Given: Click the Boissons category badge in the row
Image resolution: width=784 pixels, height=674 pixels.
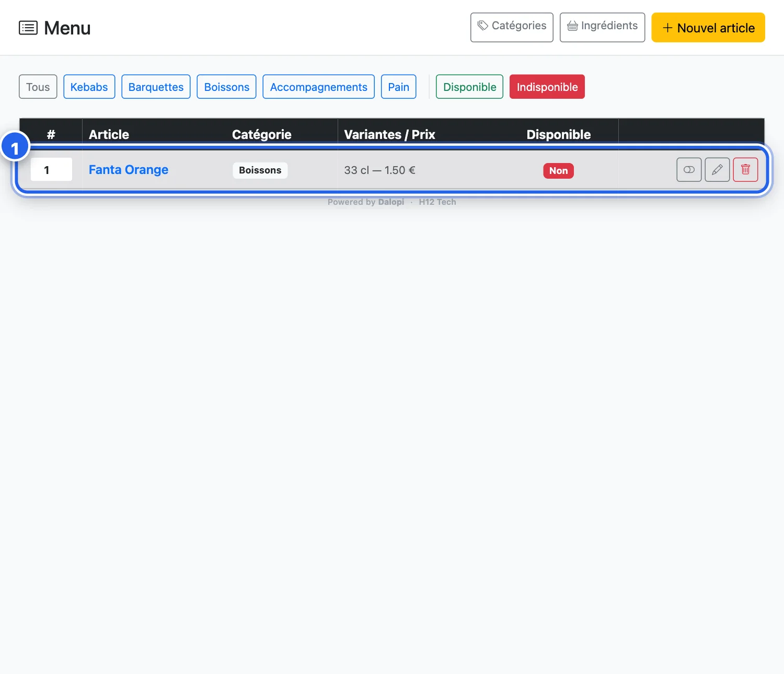Looking at the screenshot, I should tap(260, 170).
